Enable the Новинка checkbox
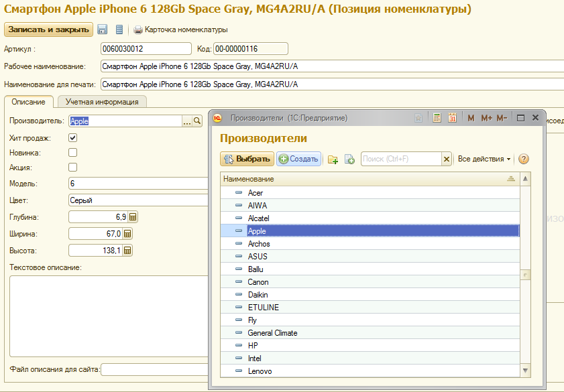This screenshot has height=392, width=564. 73,152
